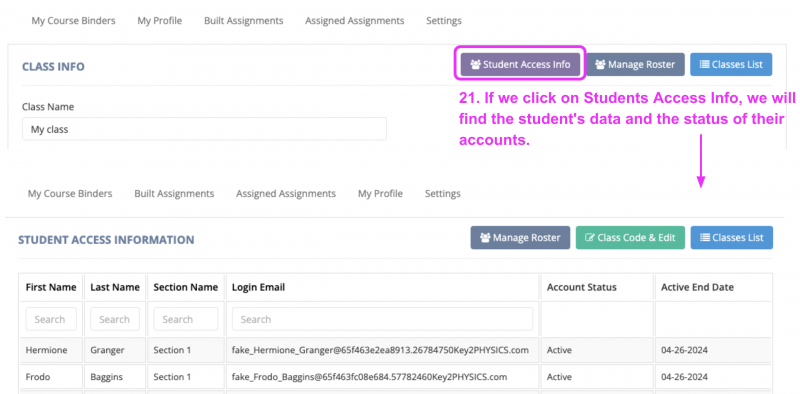Open the Class Code & Edit button
This screenshot has height=394, width=800.
(x=630, y=237)
